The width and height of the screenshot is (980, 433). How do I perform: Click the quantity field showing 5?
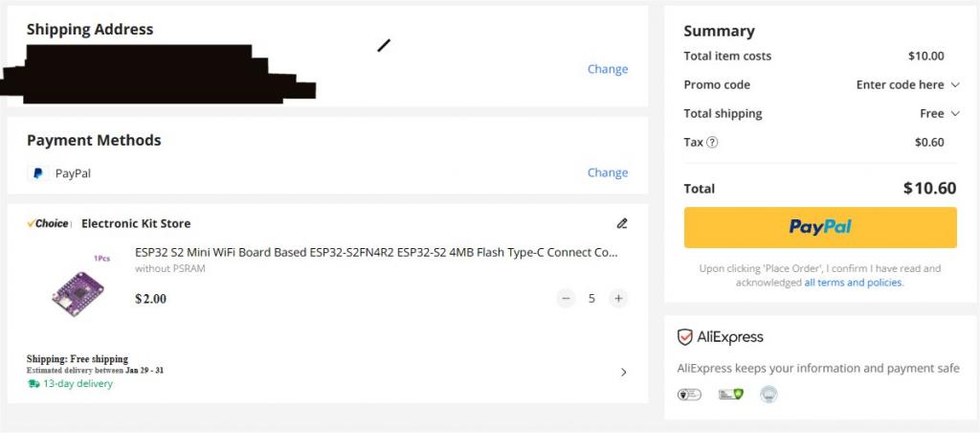click(591, 298)
